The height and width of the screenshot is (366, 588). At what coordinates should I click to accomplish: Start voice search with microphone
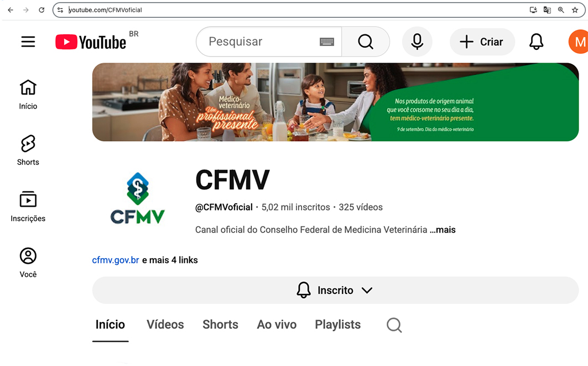pyautogui.click(x=417, y=42)
